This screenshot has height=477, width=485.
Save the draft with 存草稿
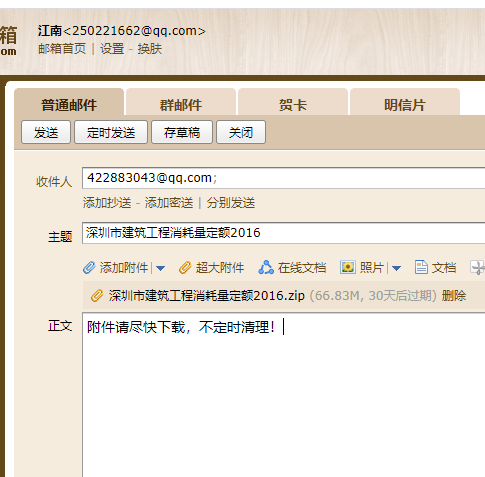point(182,132)
